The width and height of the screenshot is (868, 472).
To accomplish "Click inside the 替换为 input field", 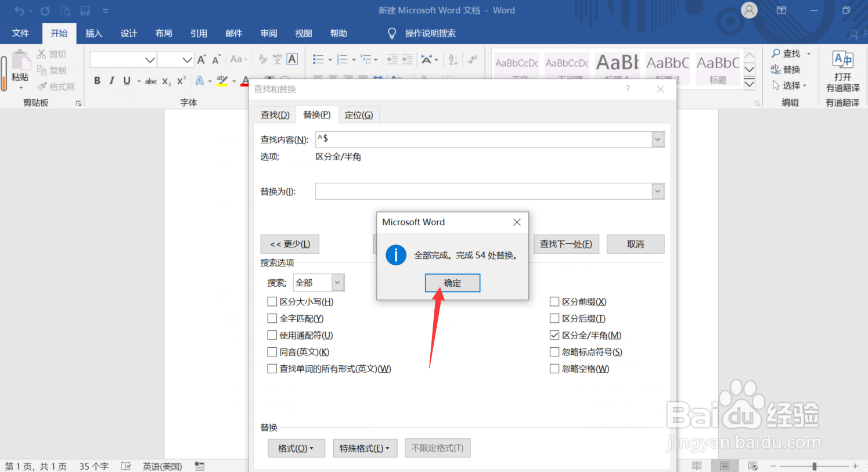I will tap(476, 191).
